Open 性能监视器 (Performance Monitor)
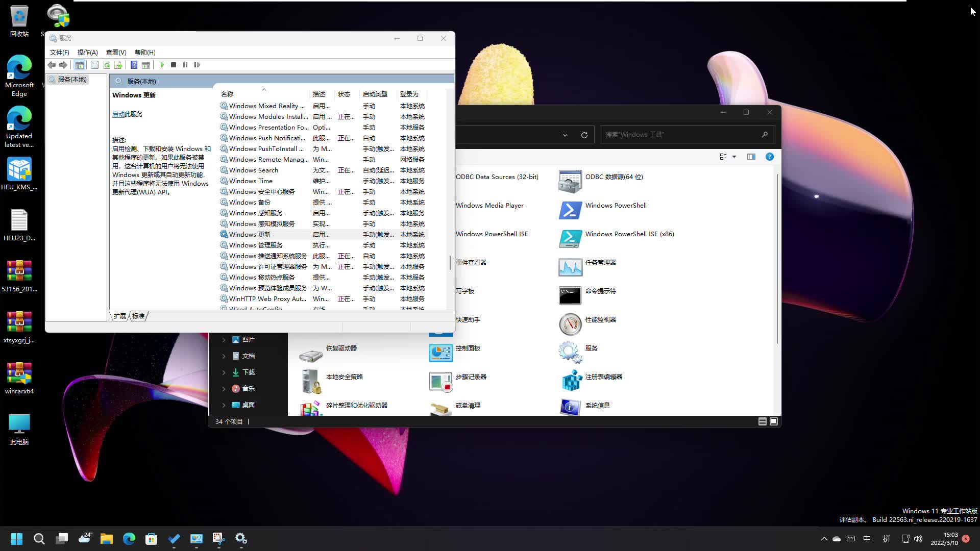980x551 pixels. coord(601,319)
